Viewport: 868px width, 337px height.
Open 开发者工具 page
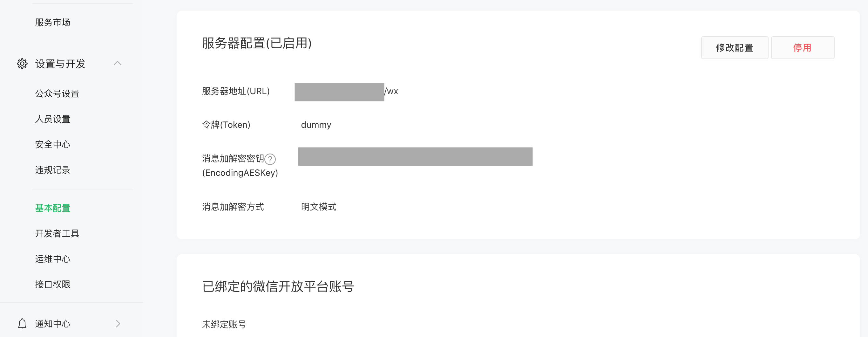57,233
